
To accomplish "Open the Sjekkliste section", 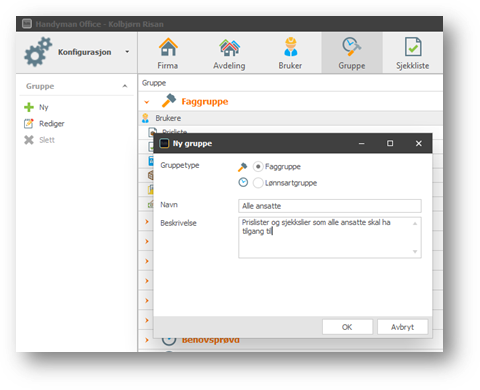I will (x=413, y=53).
